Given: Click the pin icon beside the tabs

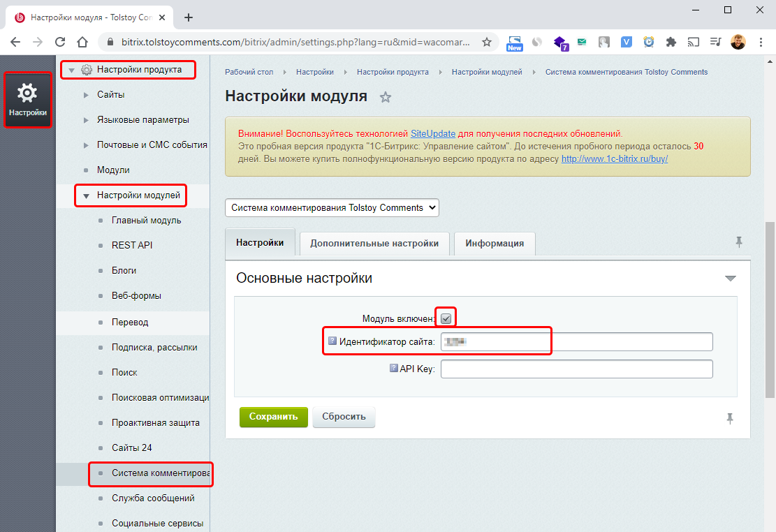Looking at the screenshot, I should 739,242.
